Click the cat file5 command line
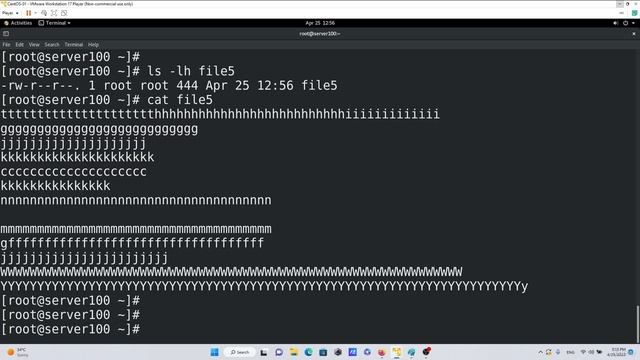Image resolution: width=640 pixels, height=360 pixels. 107,100
